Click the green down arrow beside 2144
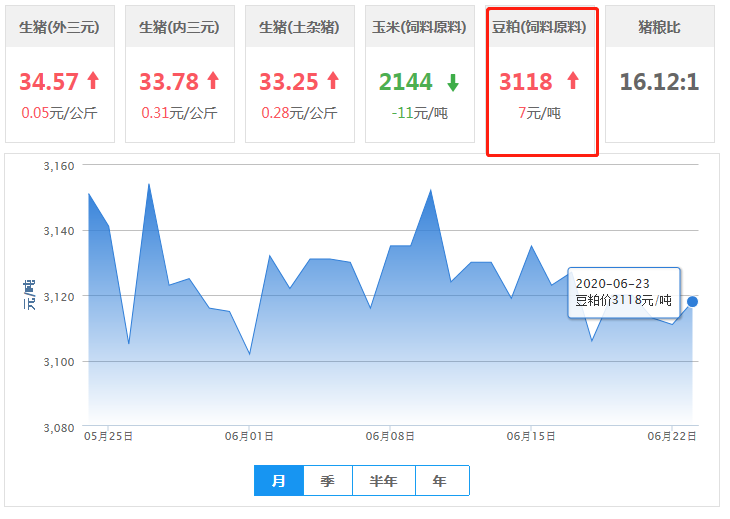Image resolution: width=730 pixels, height=519 pixels. 453,82
